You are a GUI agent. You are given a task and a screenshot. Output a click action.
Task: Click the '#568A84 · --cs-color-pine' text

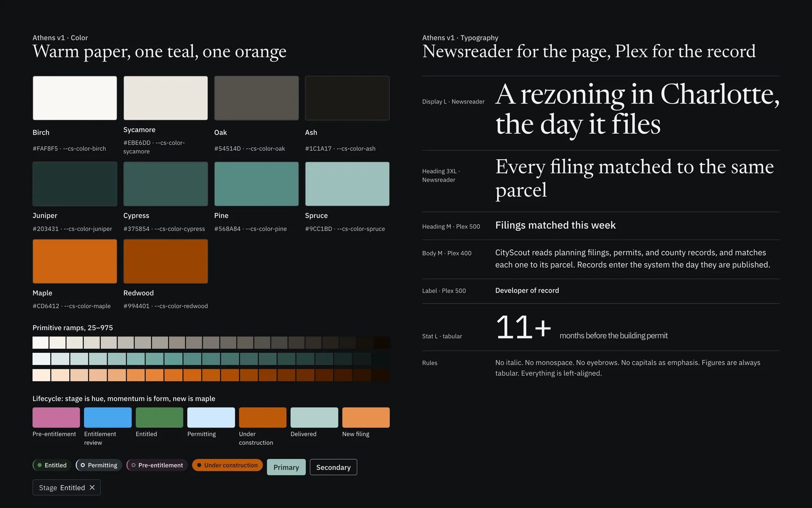click(251, 229)
